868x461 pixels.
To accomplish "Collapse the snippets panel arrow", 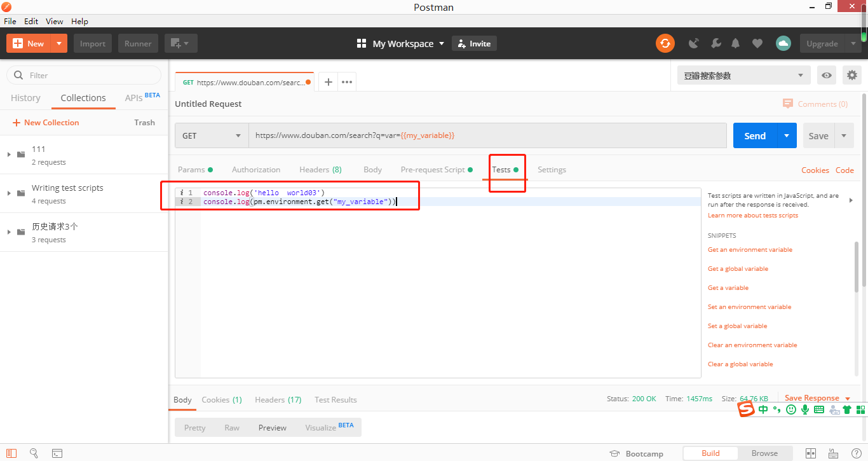I will 851,200.
